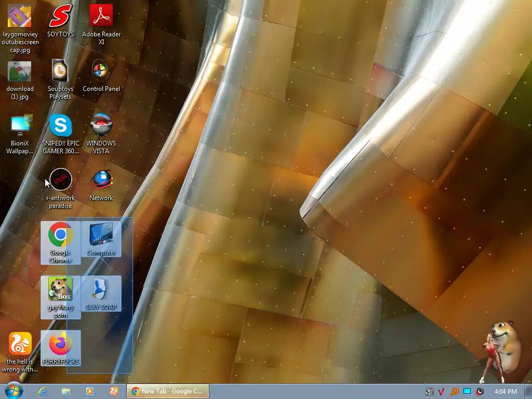Viewport: 532px width, 399px height.
Task: Select the UC Browser icon 'the hell is wrong with...'
Action: pyautogui.click(x=20, y=352)
